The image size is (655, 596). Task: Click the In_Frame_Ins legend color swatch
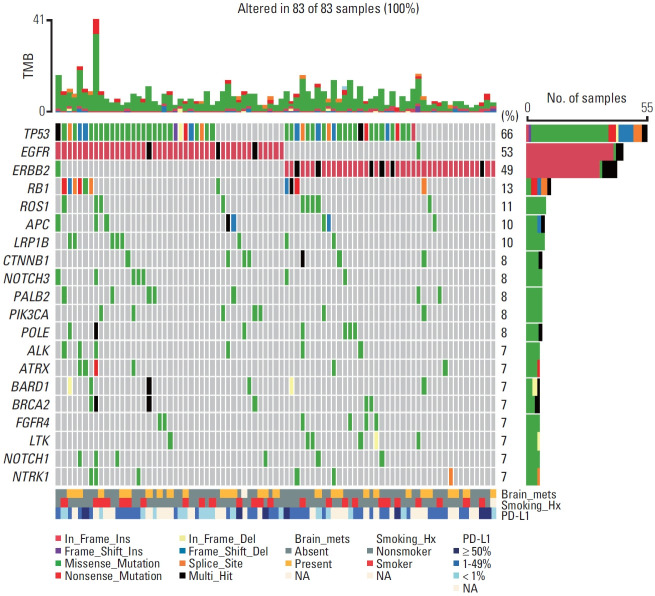tap(58, 539)
